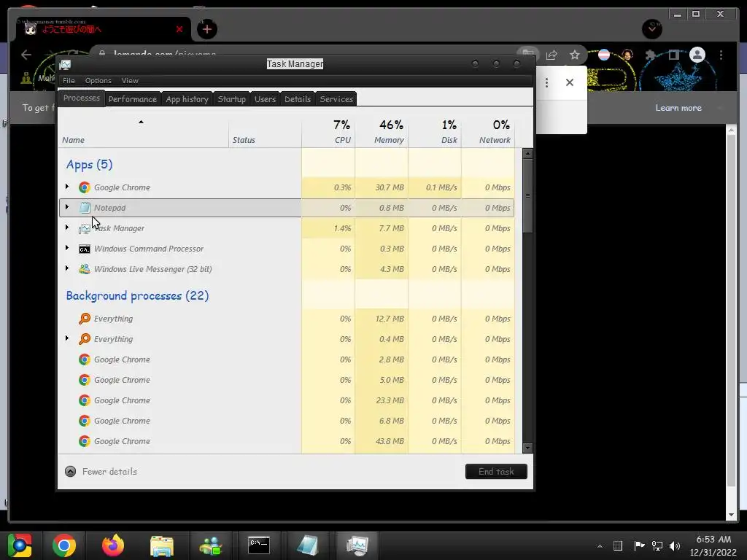Click the End task button

(x=496, y=472)
